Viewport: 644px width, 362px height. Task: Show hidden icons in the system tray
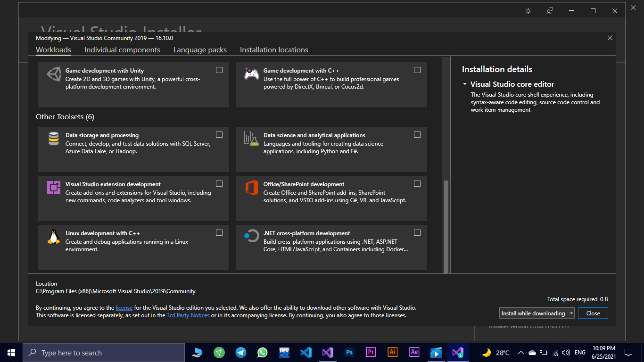521,353
